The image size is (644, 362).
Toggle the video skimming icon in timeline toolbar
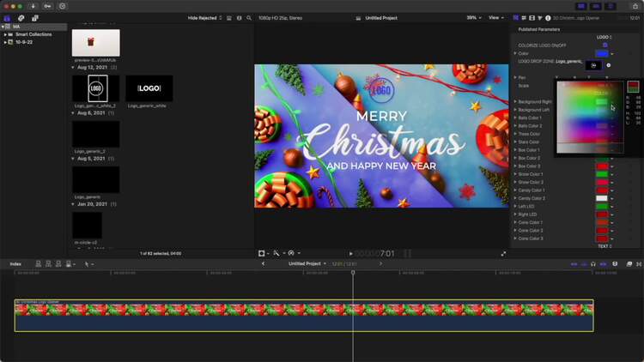(574, 264)
